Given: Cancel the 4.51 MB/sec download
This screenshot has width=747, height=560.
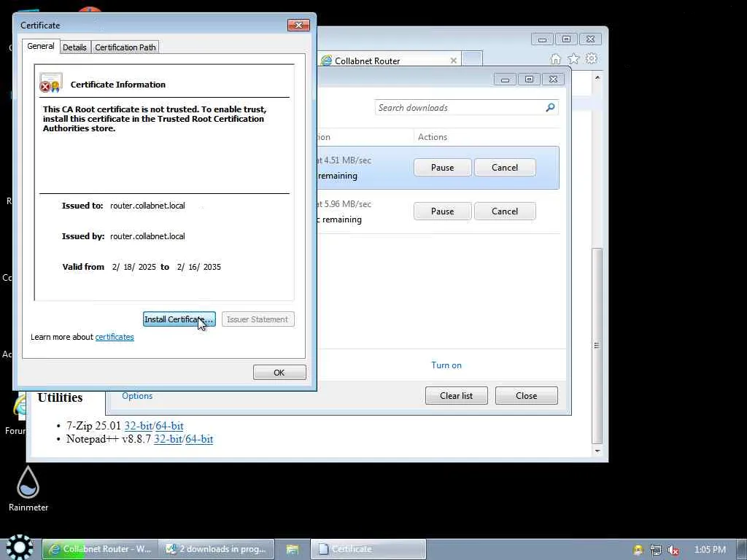Looking at the screenshot, I should click(505, 168).
